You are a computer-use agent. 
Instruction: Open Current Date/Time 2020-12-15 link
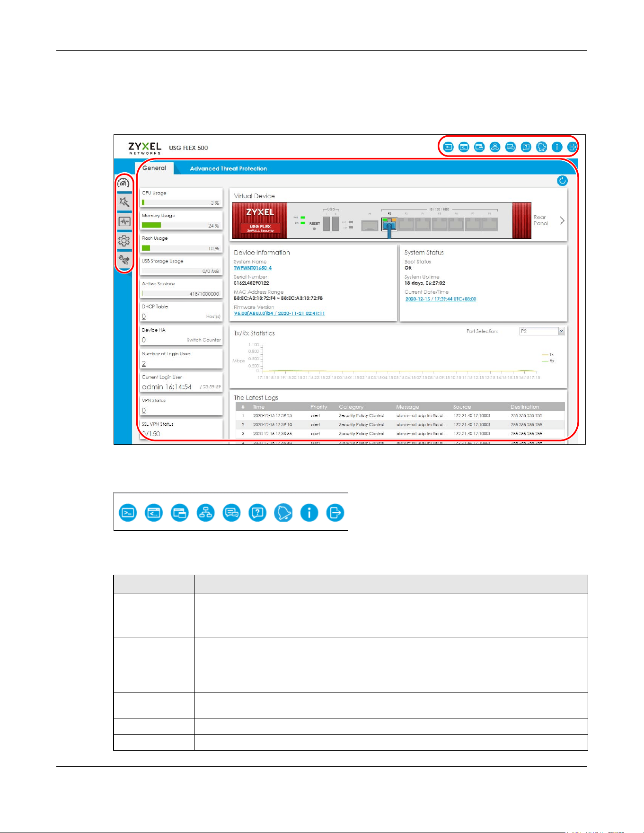click(441, 299)
